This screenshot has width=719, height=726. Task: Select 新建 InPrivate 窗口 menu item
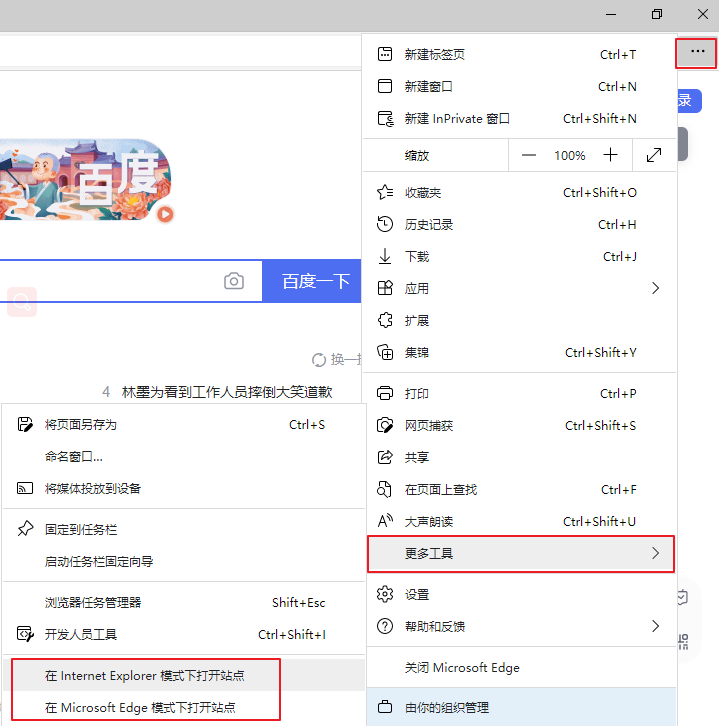point(519,119)
